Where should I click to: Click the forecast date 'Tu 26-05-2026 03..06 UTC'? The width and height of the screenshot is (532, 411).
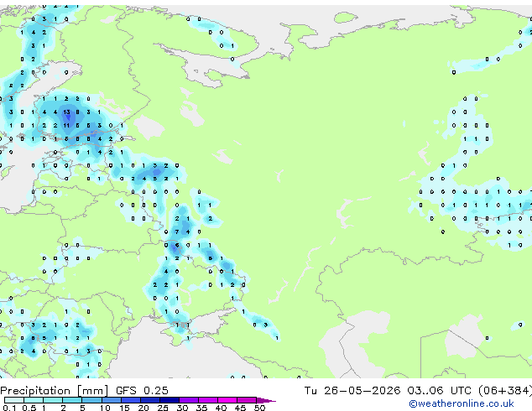click(x=388, y=390)
